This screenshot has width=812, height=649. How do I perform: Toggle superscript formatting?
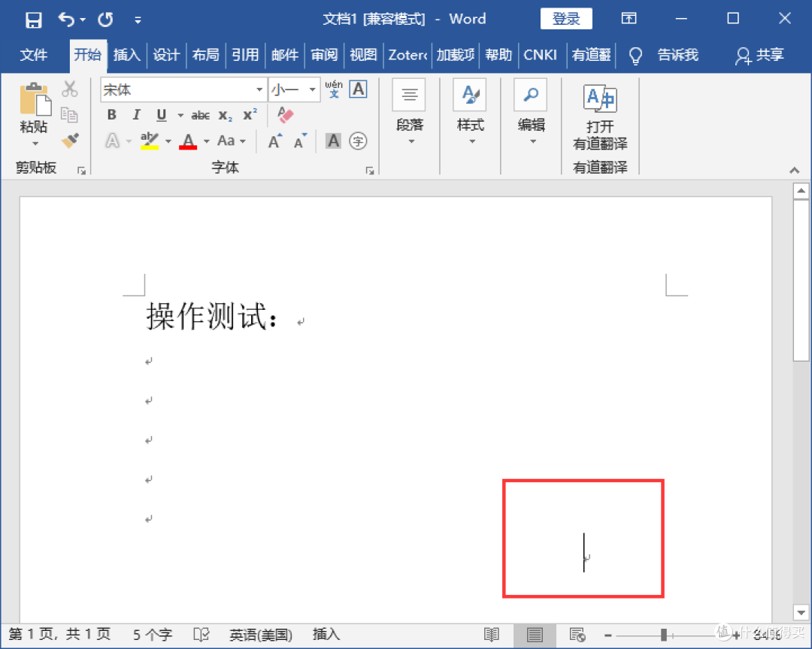tap(250, 115)
